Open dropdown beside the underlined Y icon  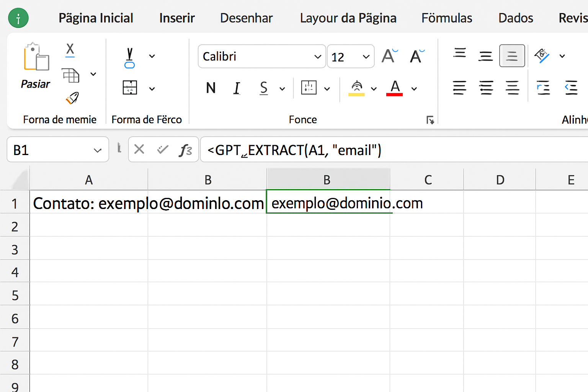(x=152, y=56)
